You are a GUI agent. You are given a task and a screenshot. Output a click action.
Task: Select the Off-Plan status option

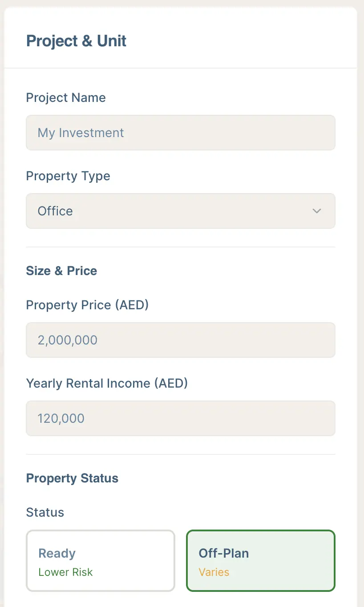[x=260, y=560]
